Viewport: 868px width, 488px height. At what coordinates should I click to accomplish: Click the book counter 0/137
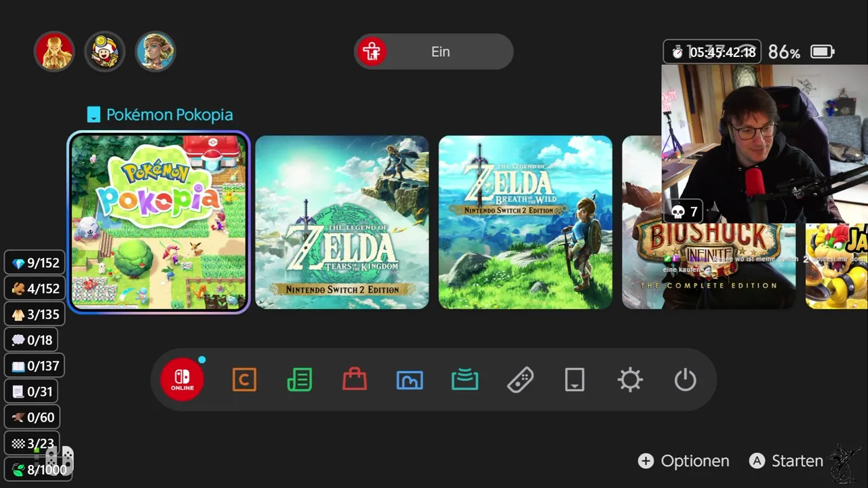[35, 366]
